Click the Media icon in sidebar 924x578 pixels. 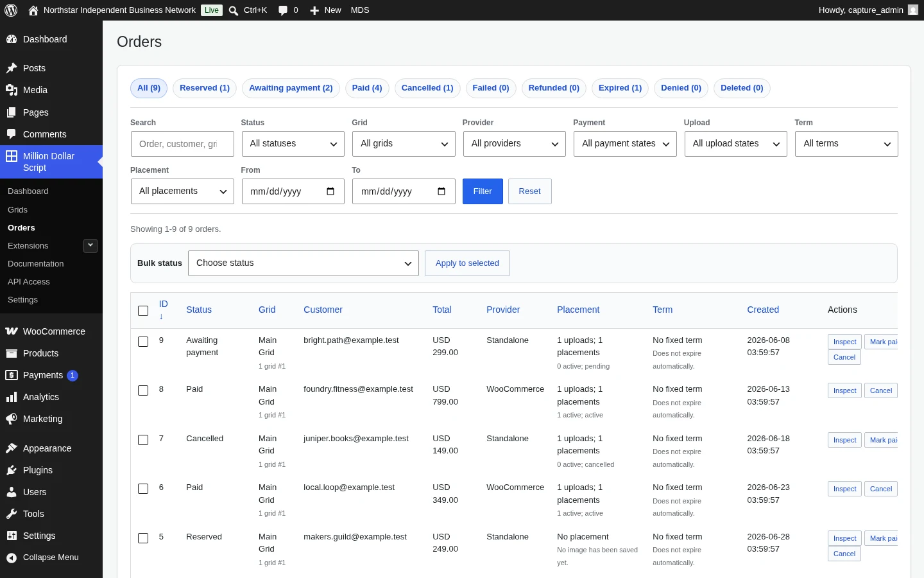12,90
